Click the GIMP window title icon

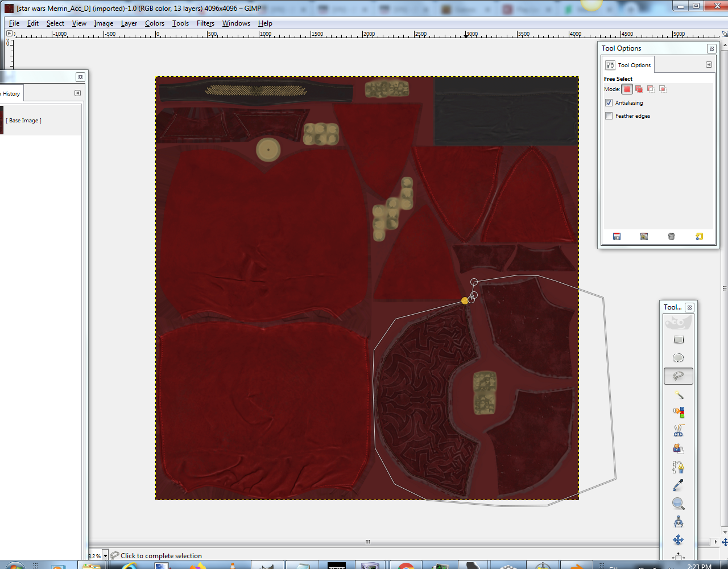point(9,8)
